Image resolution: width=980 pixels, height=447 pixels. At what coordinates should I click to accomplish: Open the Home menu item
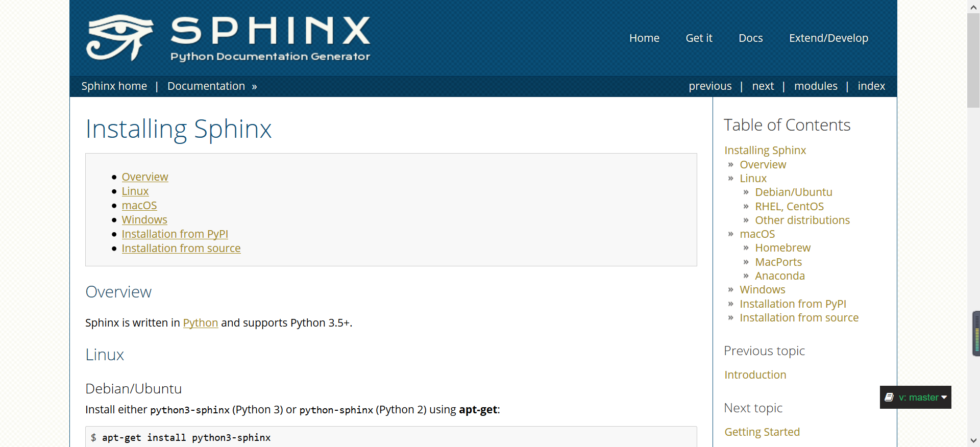point(644,38)
